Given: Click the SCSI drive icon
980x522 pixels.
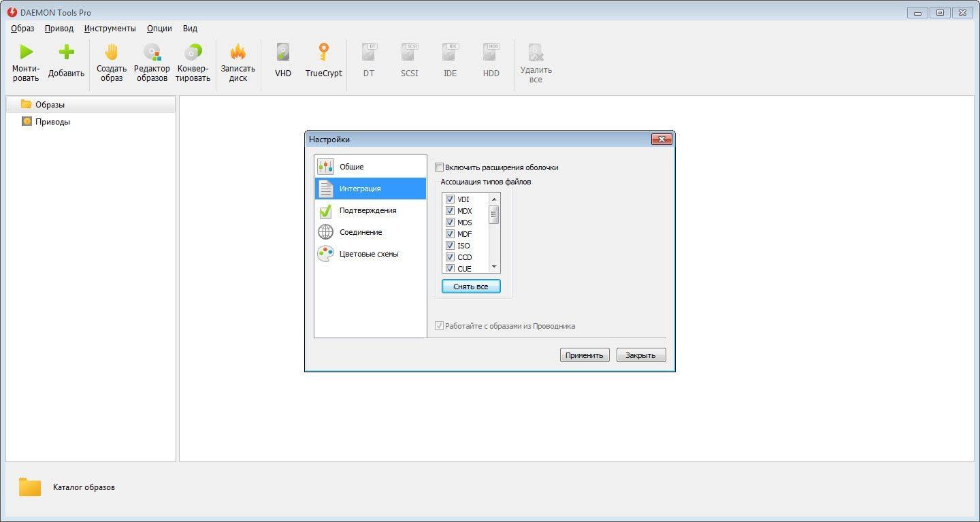Looking at the screenshot, I should coord(409,52).
